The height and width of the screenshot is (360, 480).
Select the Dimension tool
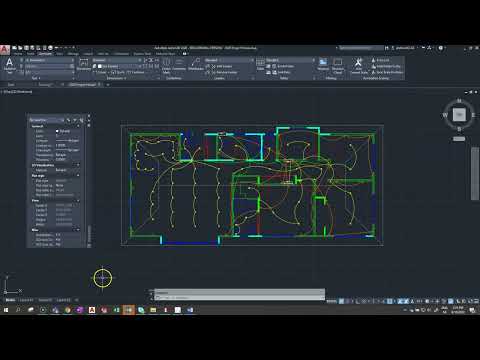click(84, 64)
